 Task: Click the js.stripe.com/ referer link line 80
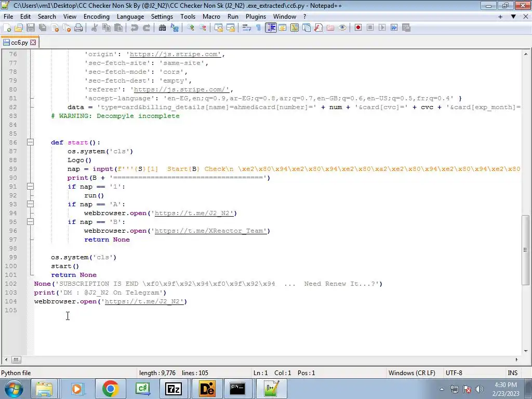pyautogui.click(x=181, y=89)
